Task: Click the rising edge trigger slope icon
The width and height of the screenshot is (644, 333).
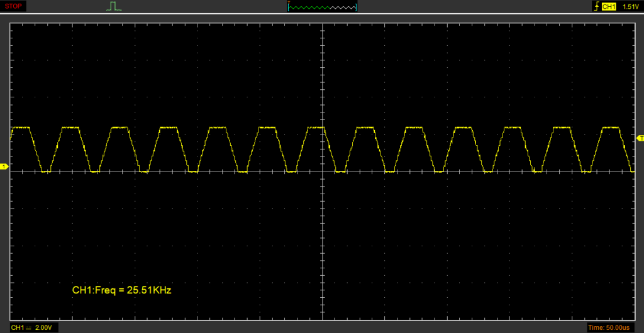Action: point(596,6)
